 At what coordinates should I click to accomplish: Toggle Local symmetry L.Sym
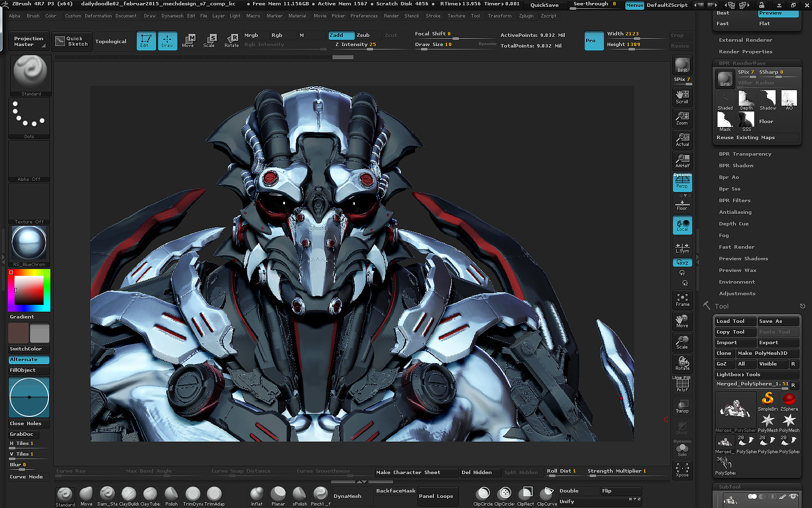tap(682, 248)
